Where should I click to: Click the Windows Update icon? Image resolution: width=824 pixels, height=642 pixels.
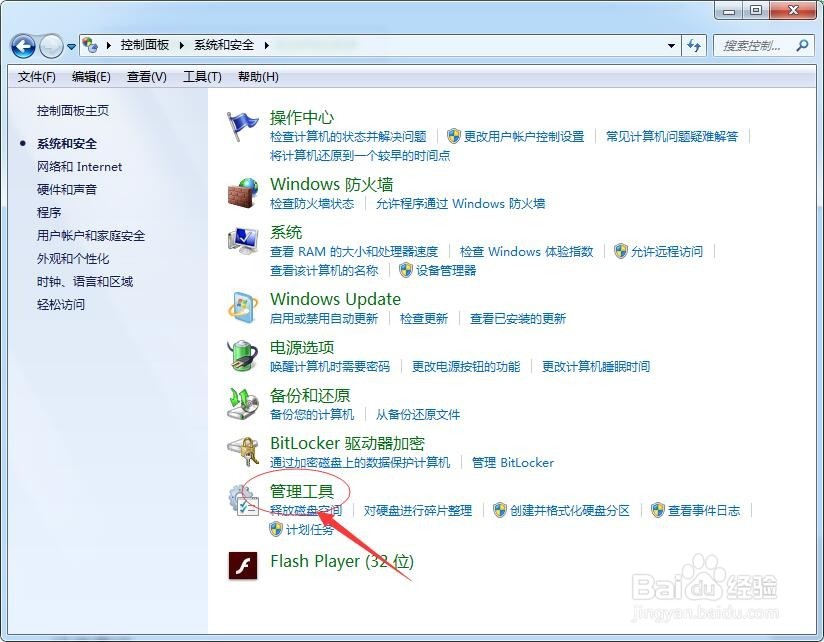(x=242, y=307)
